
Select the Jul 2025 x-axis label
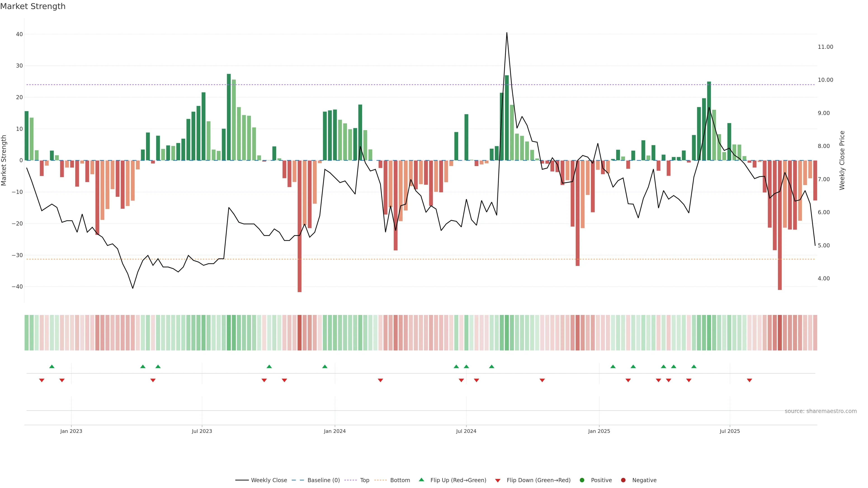click(729, 431)
